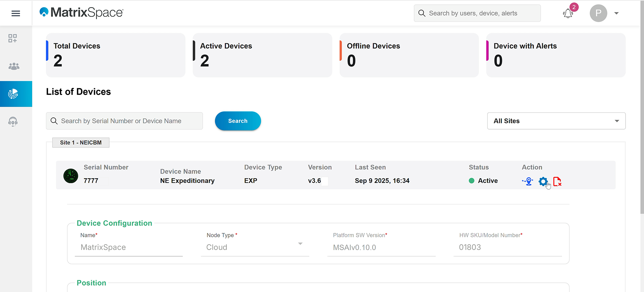Click the Name field MatrixSpace
This screenshot has height=292, width=644.
pyautogui.click(x=129, y=248)
